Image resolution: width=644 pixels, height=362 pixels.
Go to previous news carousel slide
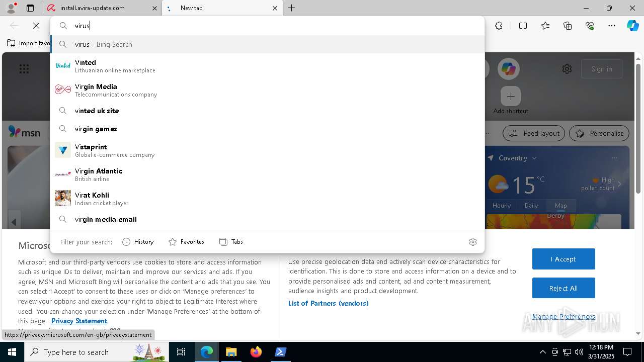coord(14,222)
